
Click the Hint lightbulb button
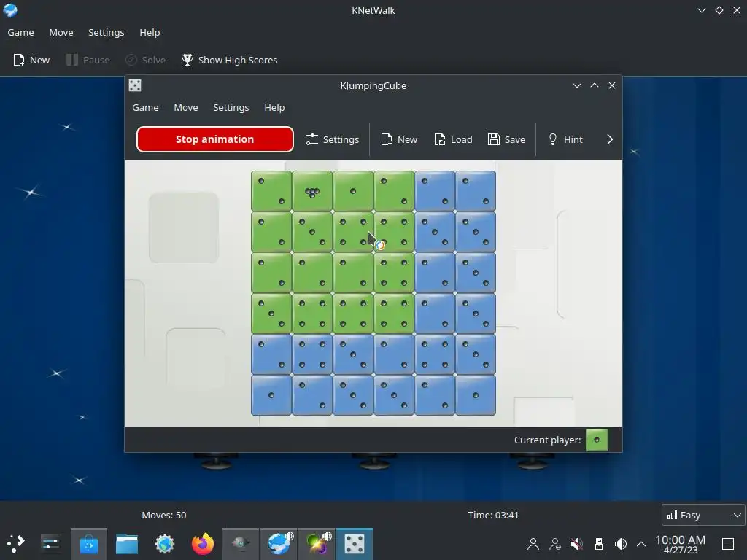click(565, 139)
